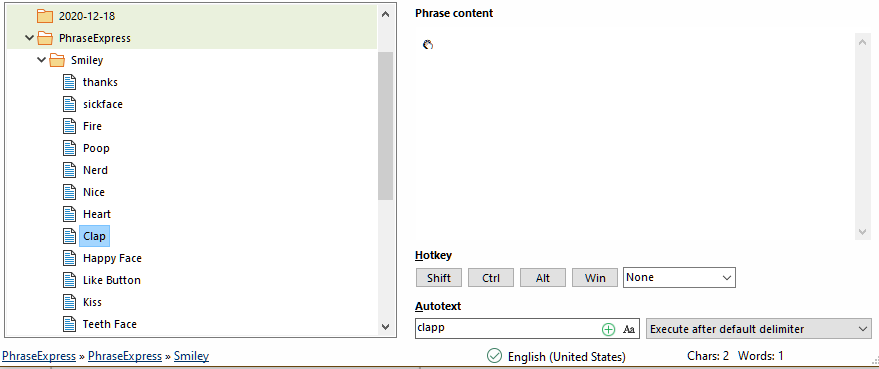This screenshot has height=369, width=879.
Task: Toggle the Win hotkey modifier button
Action: coord(595,278)
